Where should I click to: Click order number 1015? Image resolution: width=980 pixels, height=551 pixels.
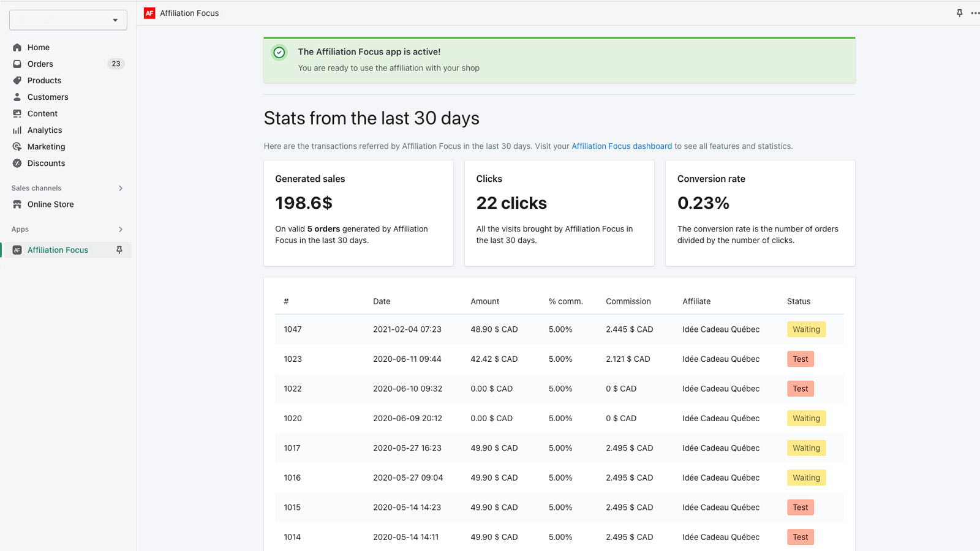[292, 508]
